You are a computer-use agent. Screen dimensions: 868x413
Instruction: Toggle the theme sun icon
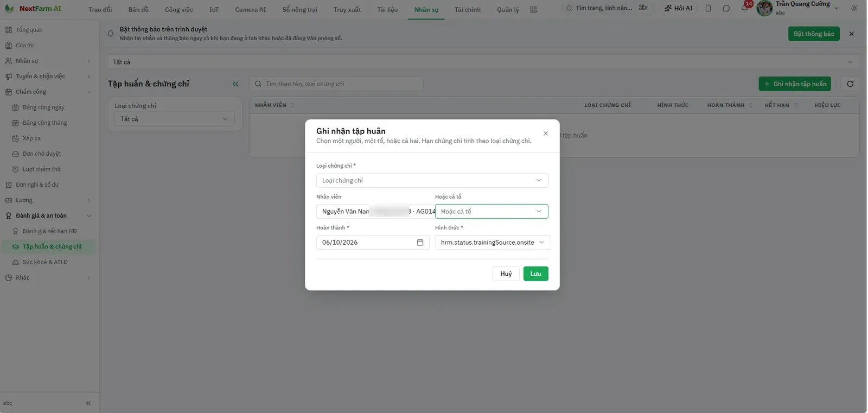click(854, 8)
